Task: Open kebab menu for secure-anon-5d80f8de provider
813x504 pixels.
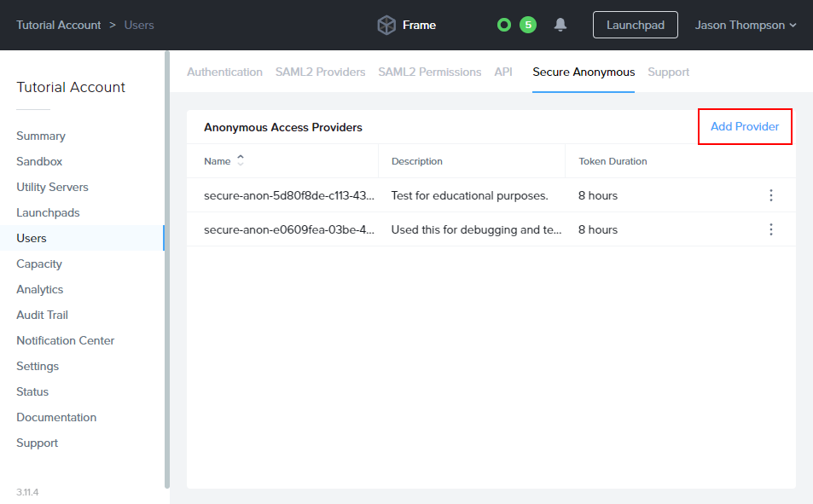Action: (x=771, y=195)
